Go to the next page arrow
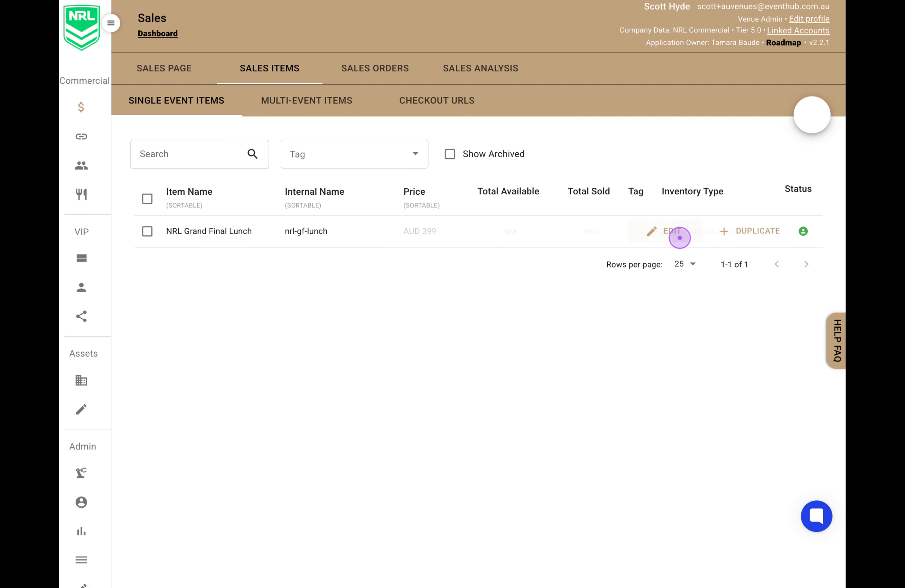This screenshot has width=905, height=588. point(806,264)
